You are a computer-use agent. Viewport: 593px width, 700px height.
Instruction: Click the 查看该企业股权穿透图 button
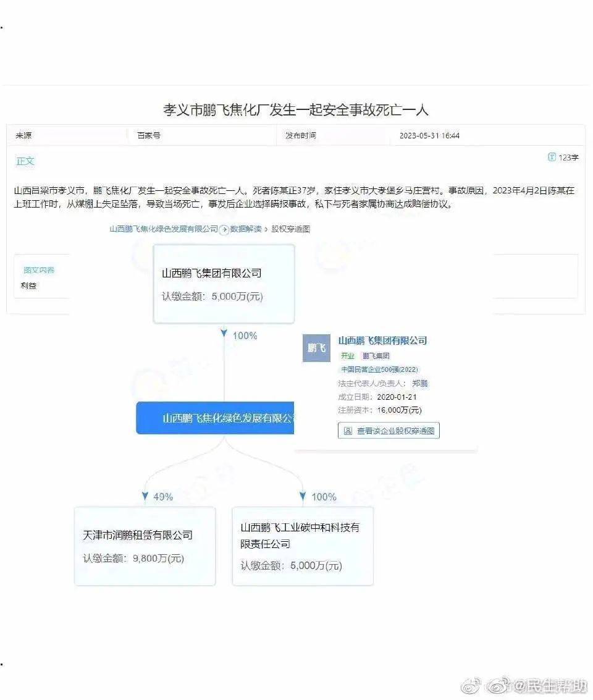pyautogui.click(x=389, y=431)
